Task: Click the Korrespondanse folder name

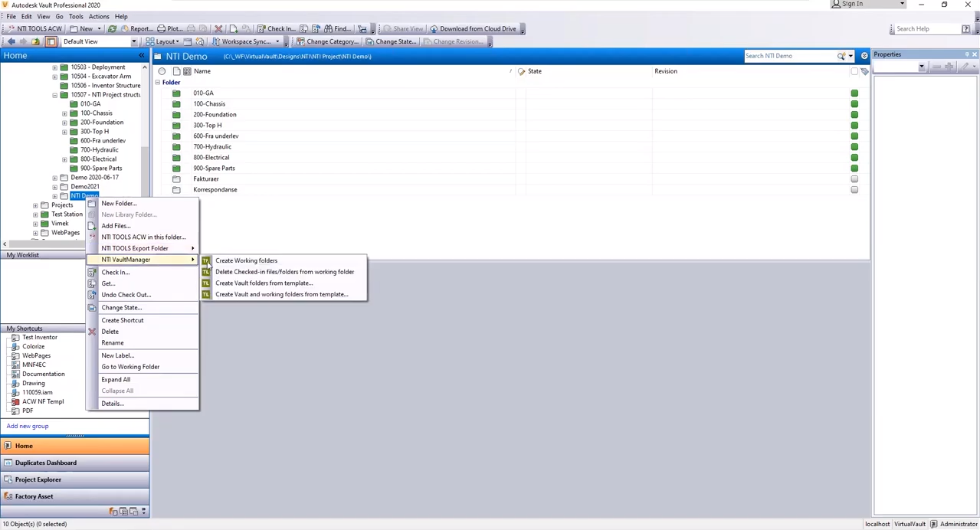Action: (x=215, y=190)
